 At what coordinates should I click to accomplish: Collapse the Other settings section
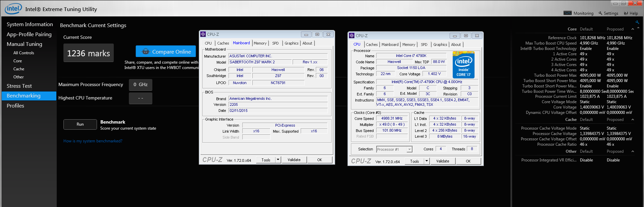[633, 151]
